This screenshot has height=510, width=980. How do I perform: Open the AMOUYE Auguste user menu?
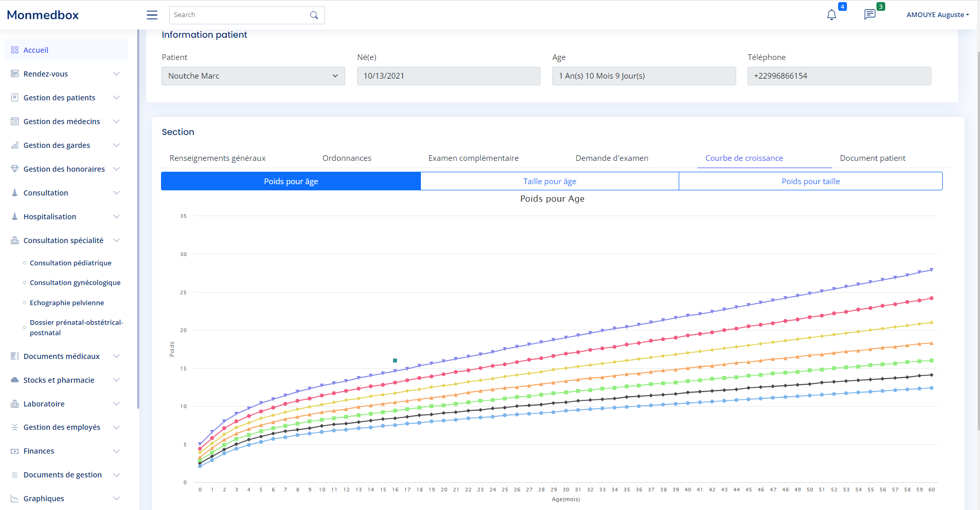pos(937,15)
